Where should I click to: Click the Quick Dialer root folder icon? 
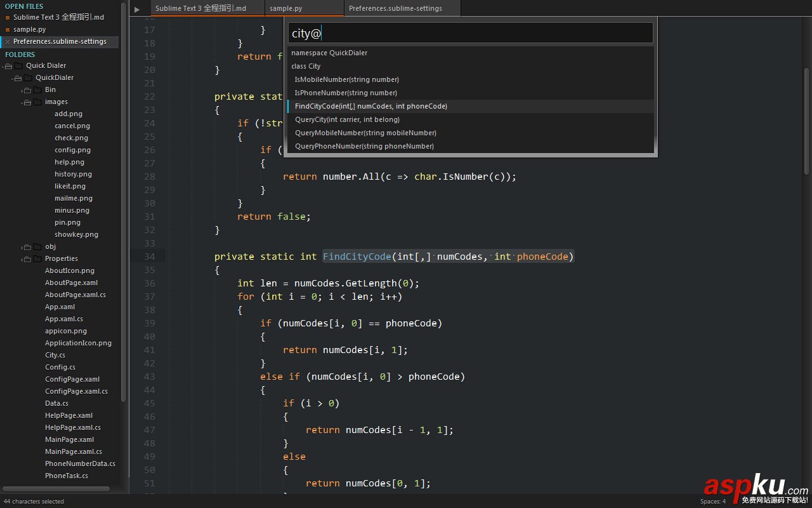pyautogui.click(x=18, y=65)
